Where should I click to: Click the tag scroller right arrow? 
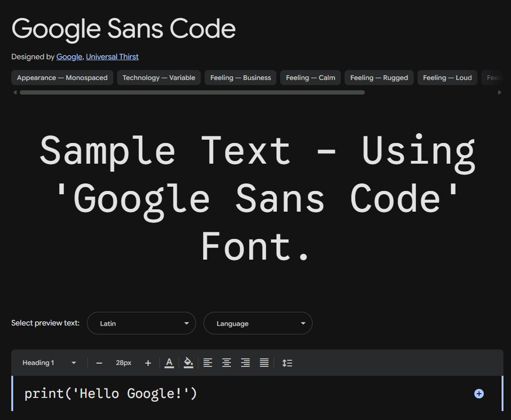[500, 92]
